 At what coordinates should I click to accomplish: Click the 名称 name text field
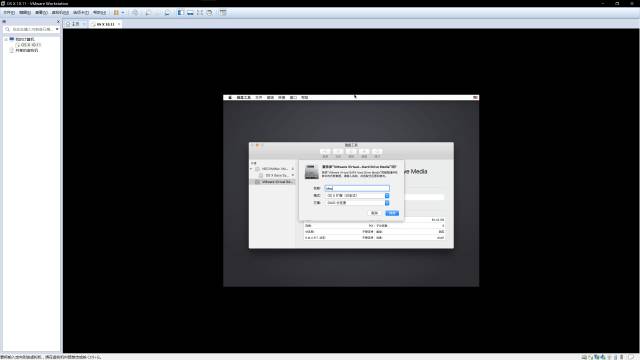[357, 188]
